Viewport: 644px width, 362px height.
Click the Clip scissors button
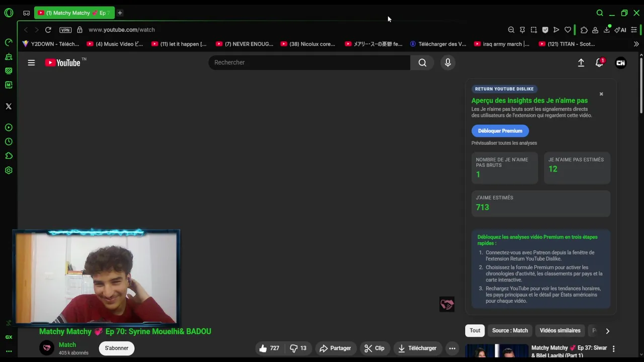375,348
